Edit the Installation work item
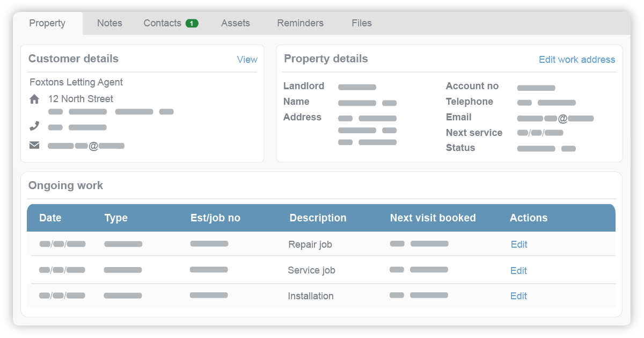 (x=518, y=296)
